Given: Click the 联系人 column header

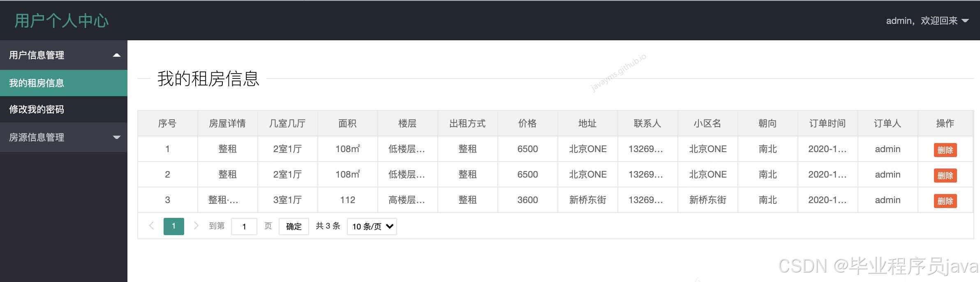Looking at the screenshot, I should tap(647, 123).
